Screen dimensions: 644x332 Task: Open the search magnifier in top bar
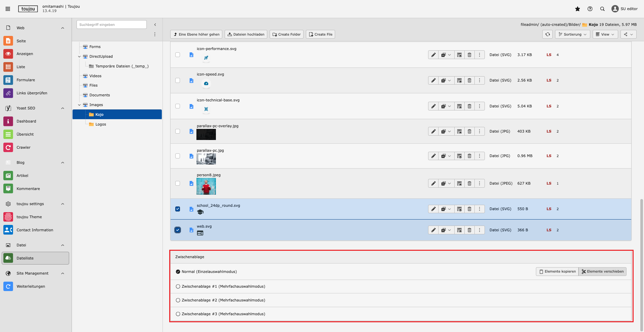(x=602, y=9)
